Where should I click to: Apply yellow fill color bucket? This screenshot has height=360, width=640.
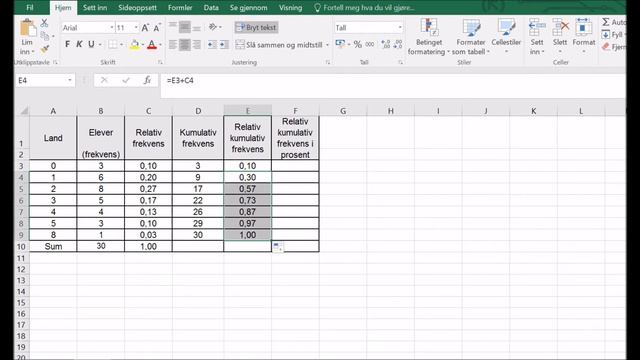coord(134,44)
